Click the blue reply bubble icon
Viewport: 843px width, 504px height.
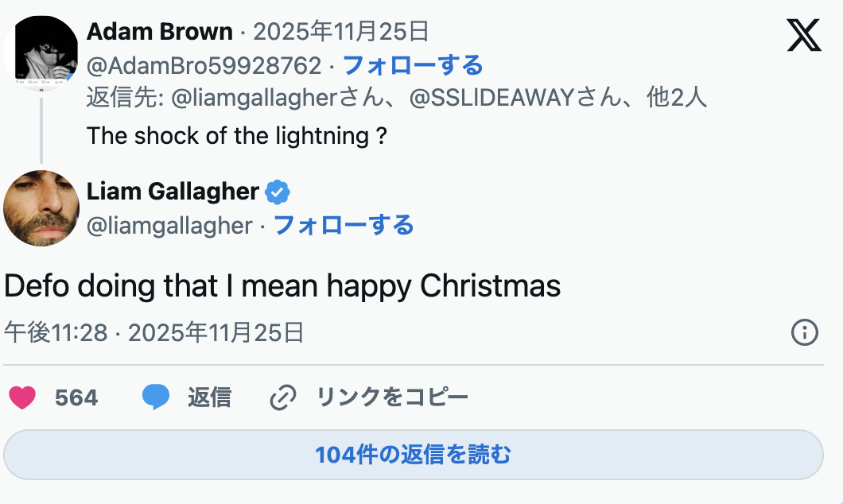(156, 397)
